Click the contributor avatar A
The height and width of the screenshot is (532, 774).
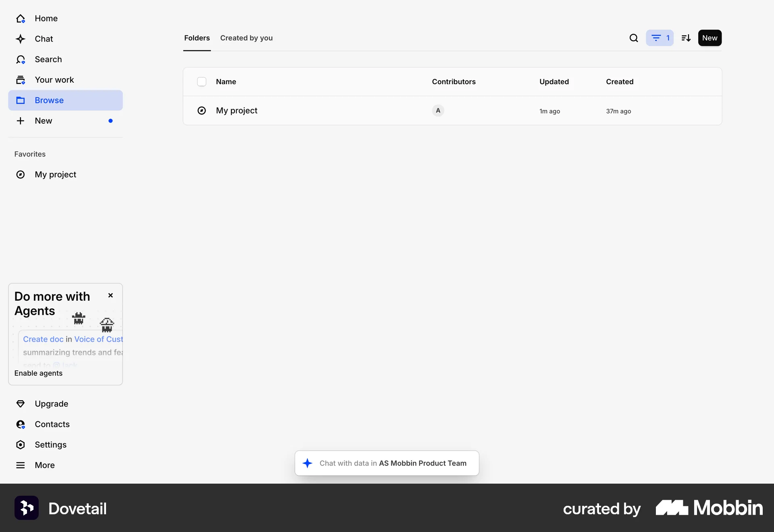pyautogui.click(x=438, y=110)
